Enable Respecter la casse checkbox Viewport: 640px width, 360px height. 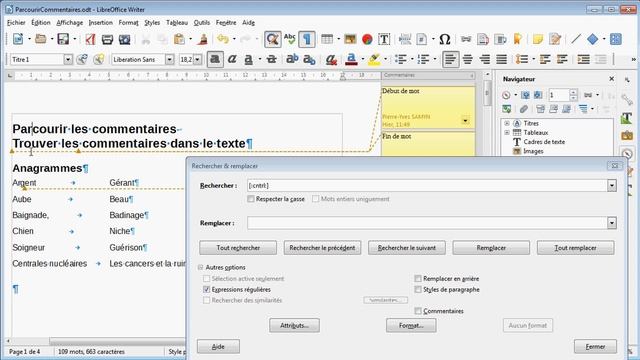(x=251, y=199)
